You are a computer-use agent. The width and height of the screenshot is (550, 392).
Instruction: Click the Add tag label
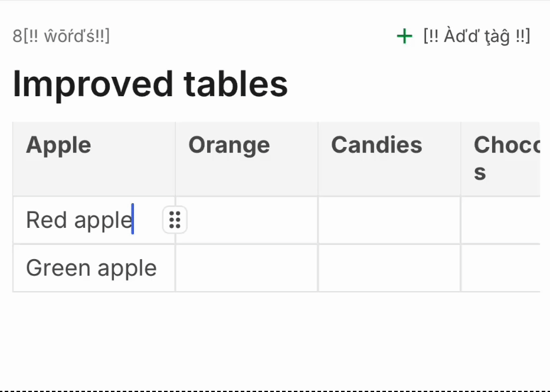(x=477, y=37)
